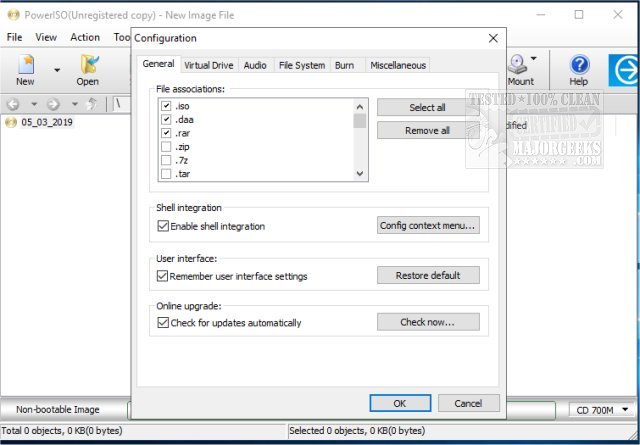Toggle Enable shell integration checkbox

click(163, 226)
